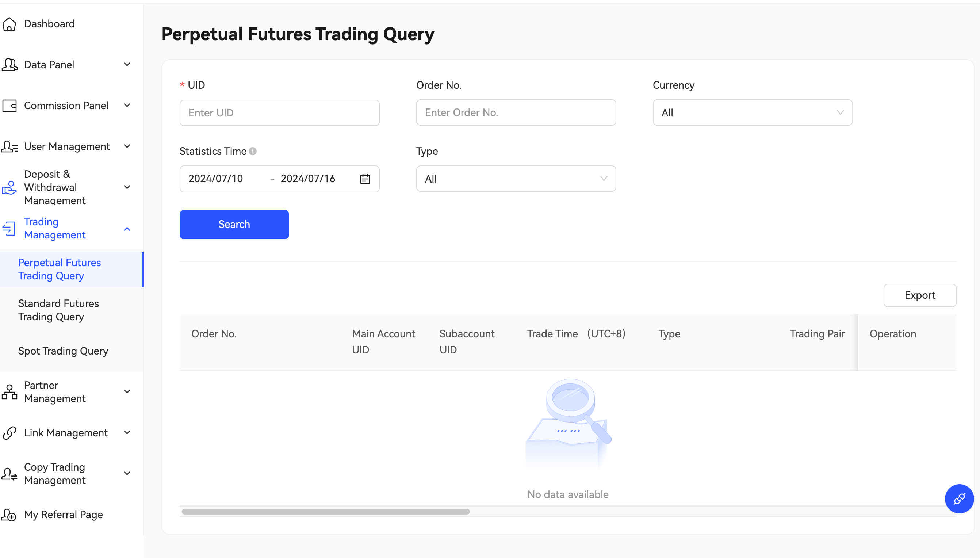Image resolution: width=980 pixels, height=558 pixels.
Task: Open the Statistics Time calendar icon
Action: (x=365, y=179)
